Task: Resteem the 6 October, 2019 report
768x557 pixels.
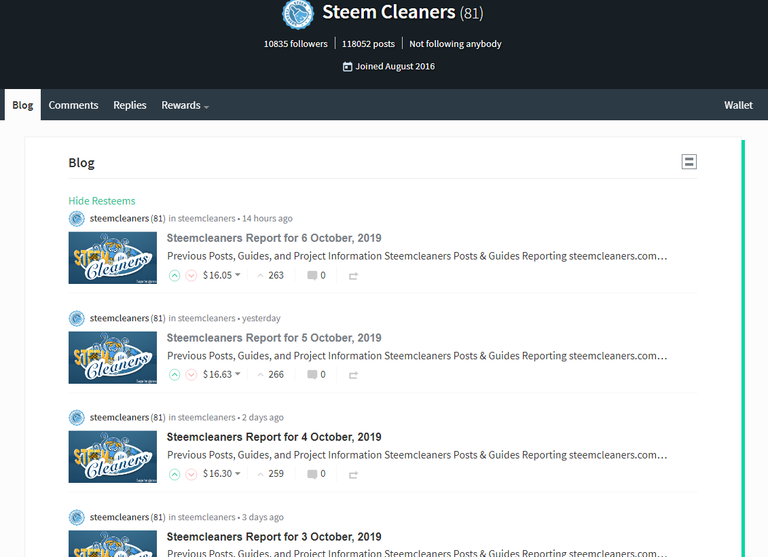Action: (353, 276)
